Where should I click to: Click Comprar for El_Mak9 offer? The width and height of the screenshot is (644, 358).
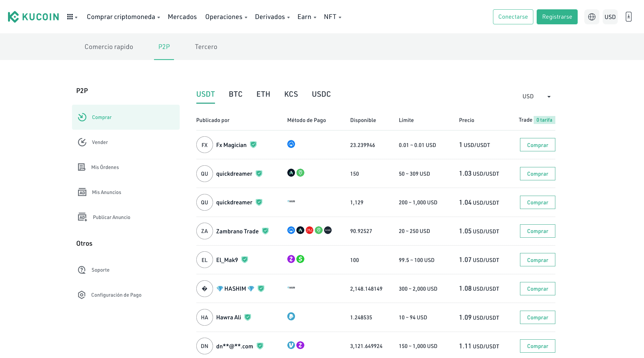click(538, 260)
